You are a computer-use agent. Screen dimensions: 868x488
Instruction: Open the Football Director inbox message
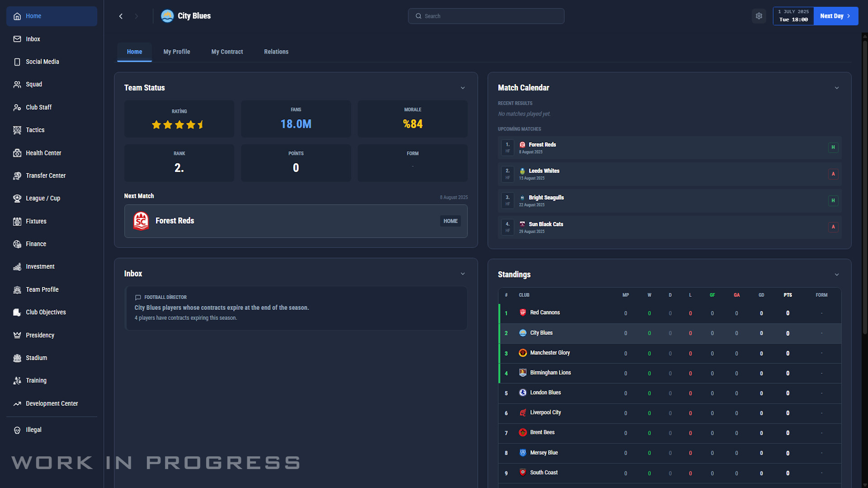tap(296, 308)
